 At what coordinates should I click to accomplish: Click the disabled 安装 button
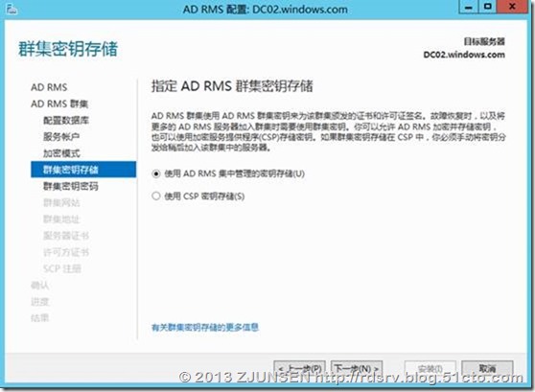[430, 368]
